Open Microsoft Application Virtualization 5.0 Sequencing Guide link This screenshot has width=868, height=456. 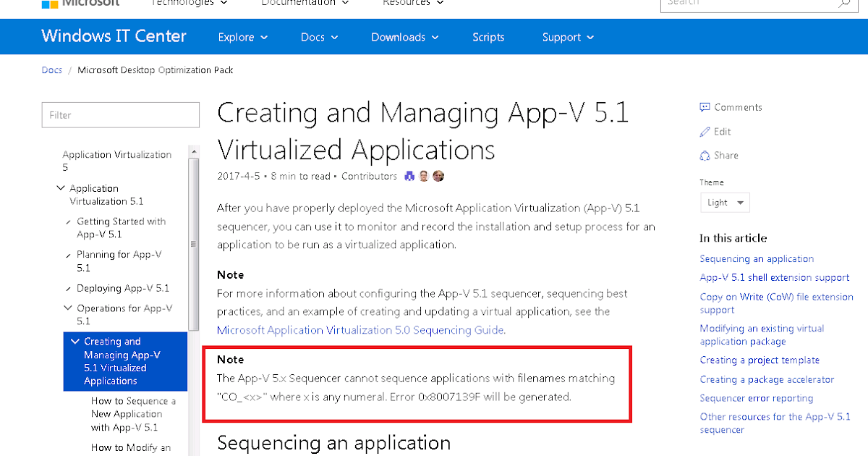pyautogui.click(x=361, y=330)
